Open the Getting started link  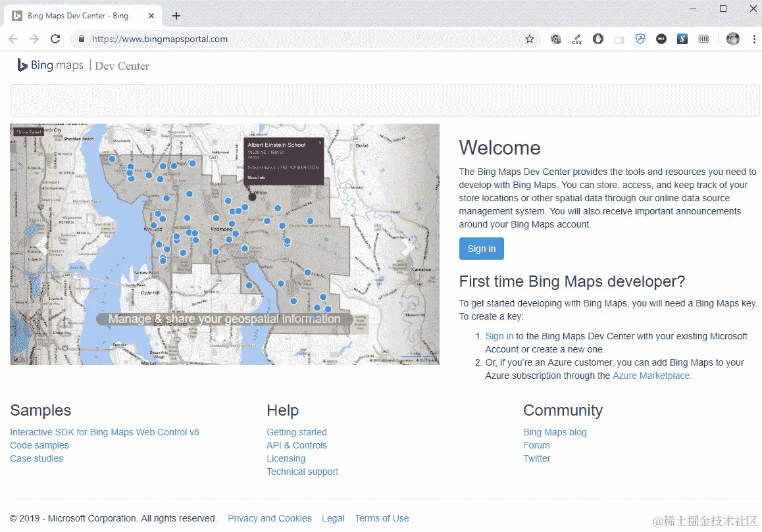(296, 432)
